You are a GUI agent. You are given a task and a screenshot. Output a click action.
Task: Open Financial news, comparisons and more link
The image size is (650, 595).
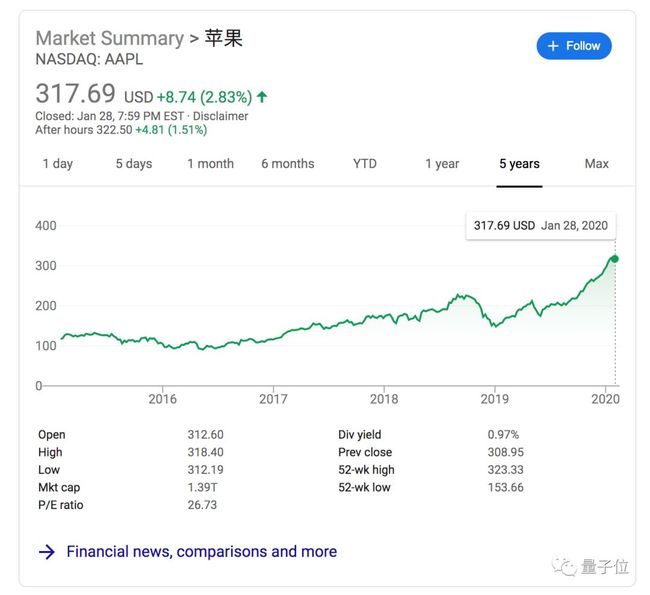click(x=201, y=552)
